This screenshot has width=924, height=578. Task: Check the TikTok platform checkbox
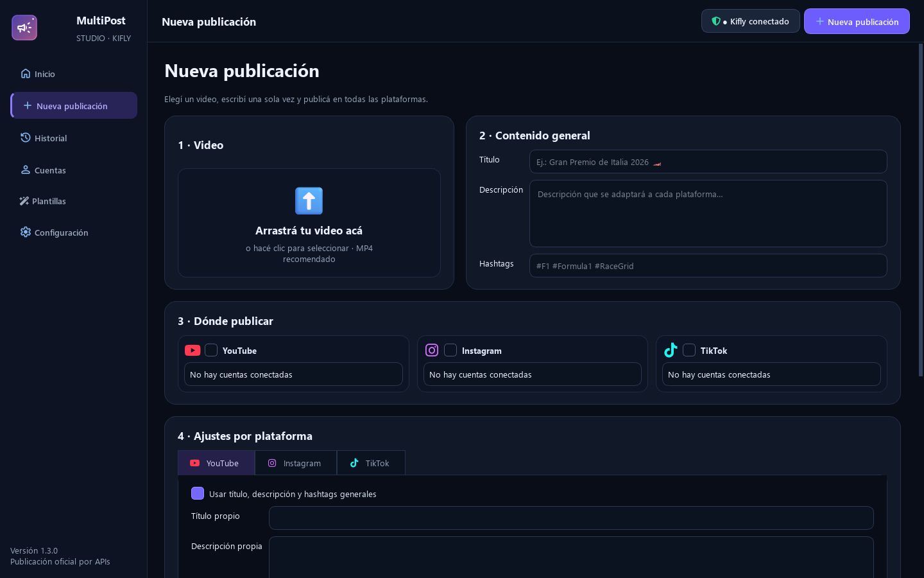point(689,350)
